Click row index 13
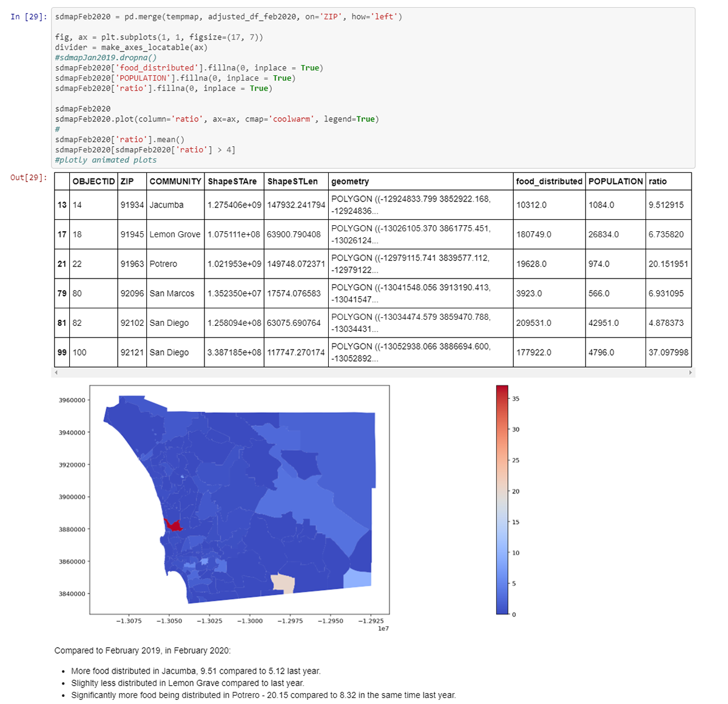This screenshot has width=728, height=704. 62,205
